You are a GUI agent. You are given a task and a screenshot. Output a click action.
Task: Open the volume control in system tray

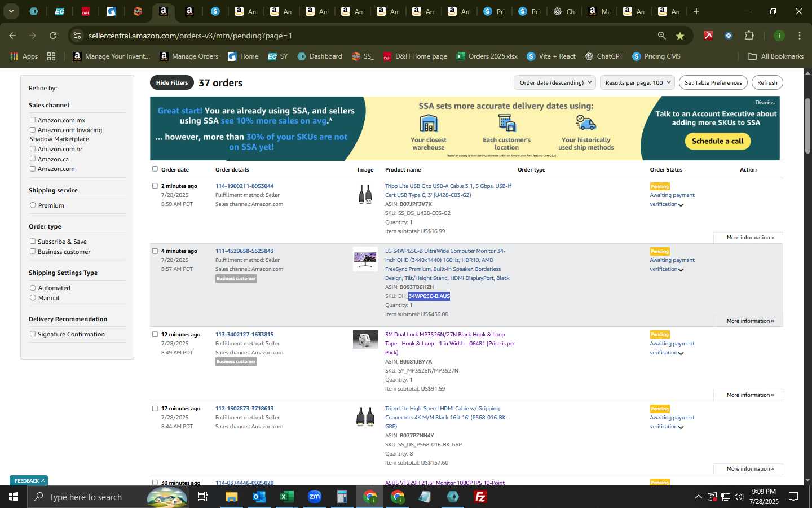coord(739,497)
